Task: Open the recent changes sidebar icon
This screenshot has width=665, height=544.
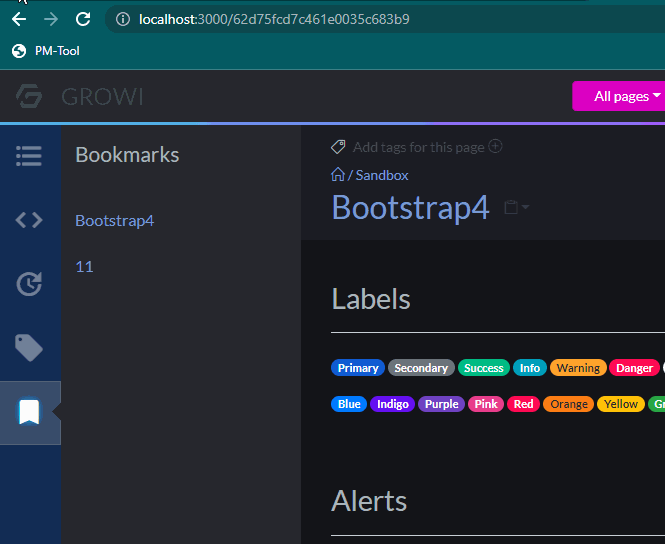Action: [29, 284]
